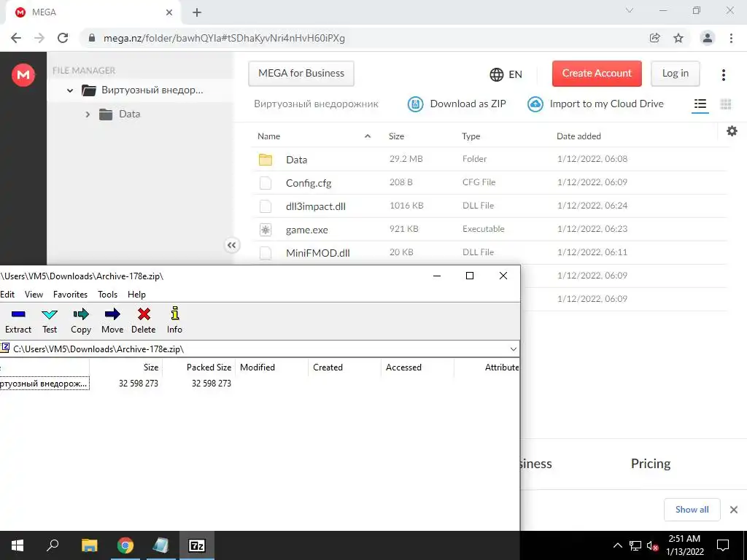Click the share page icon in the address bar
Image resolution: width=747 pixels, height=560 pixels.
pos(654,38)
